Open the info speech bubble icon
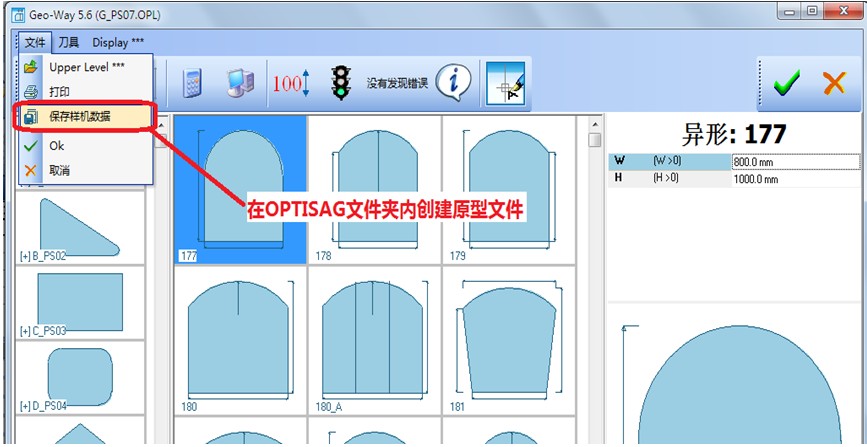The image size is (867, 447). tap(453, 82)
